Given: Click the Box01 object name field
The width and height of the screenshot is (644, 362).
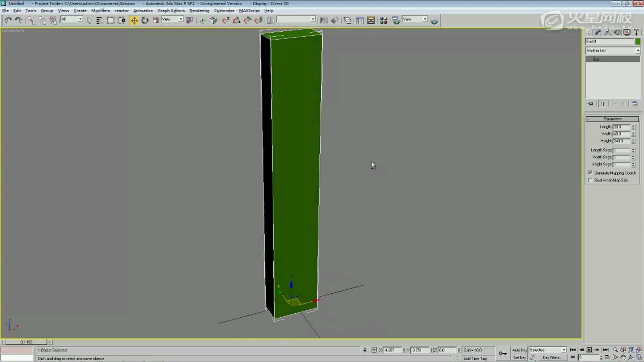Looking at the screenshot, I should pos(610,42).
